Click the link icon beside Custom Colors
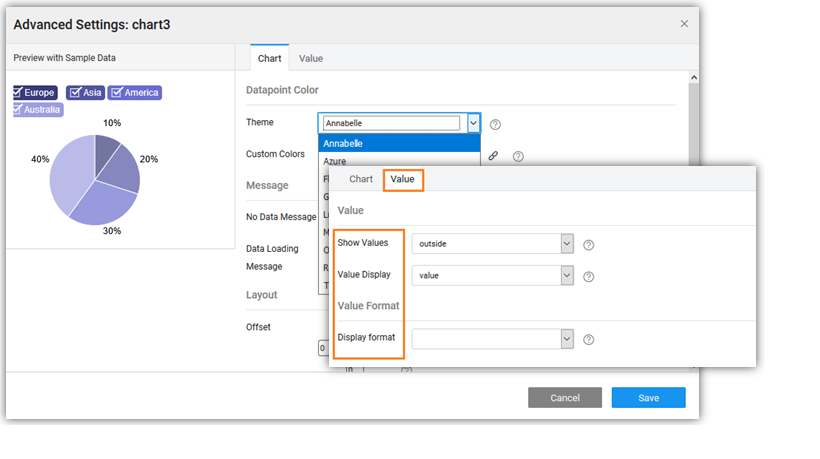 493,156
